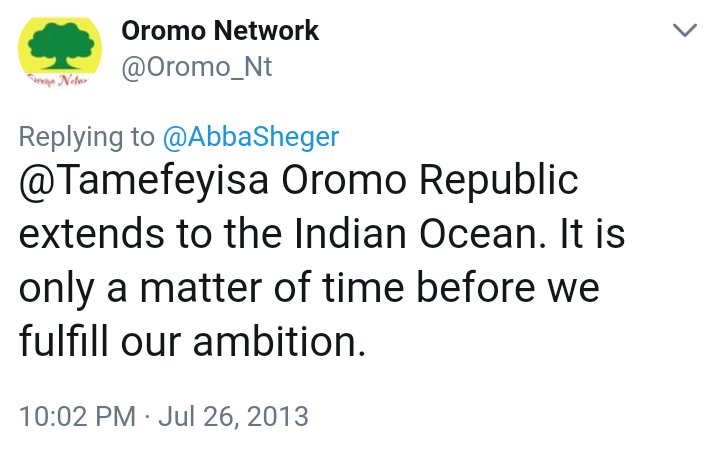Click the line "fulfill our ambition."
This screenshot has width=720, height=462.
point(190,342)
